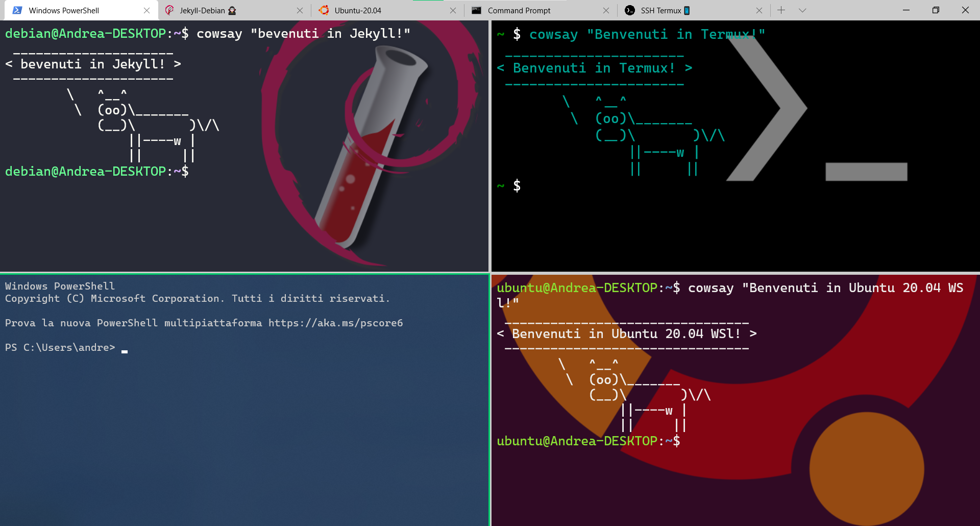Click the Copyright Microsoft Corporation line
The height and width of the screenshot is (526, 980).
(197, 299)
